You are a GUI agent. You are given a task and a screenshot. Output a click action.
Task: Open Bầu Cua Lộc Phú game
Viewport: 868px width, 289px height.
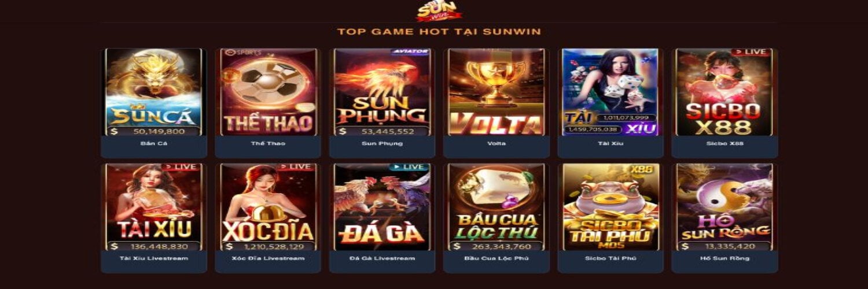496,207
